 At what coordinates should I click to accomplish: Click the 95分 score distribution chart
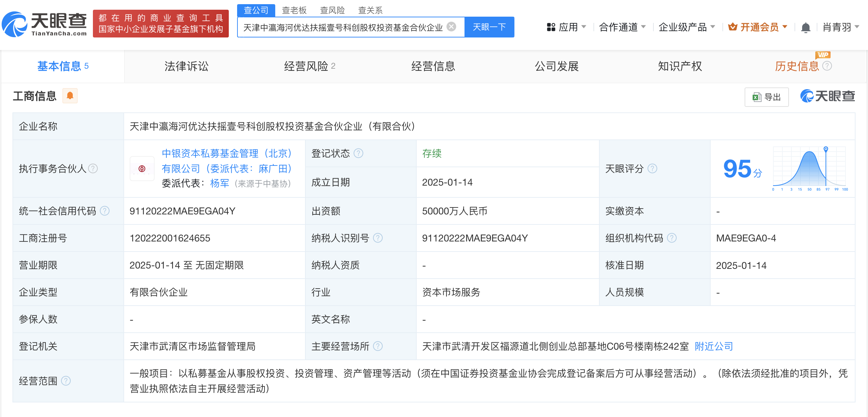point(810,168)
